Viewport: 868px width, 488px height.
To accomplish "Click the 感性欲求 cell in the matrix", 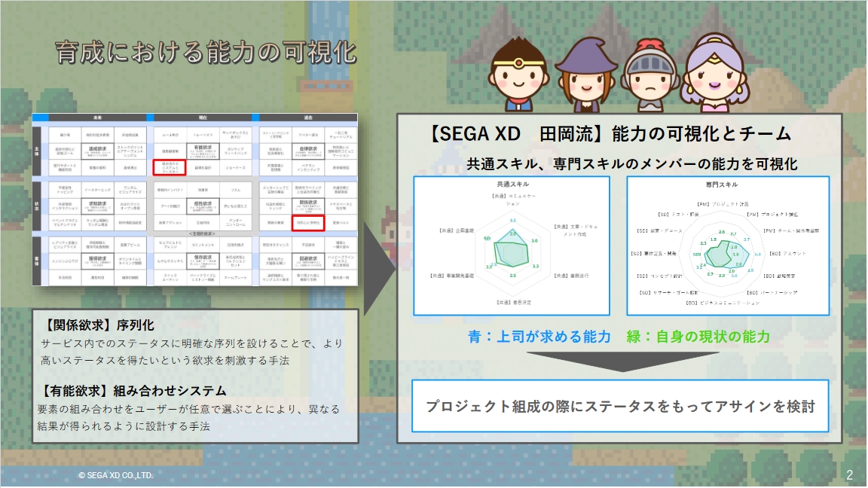I will 203,206.
